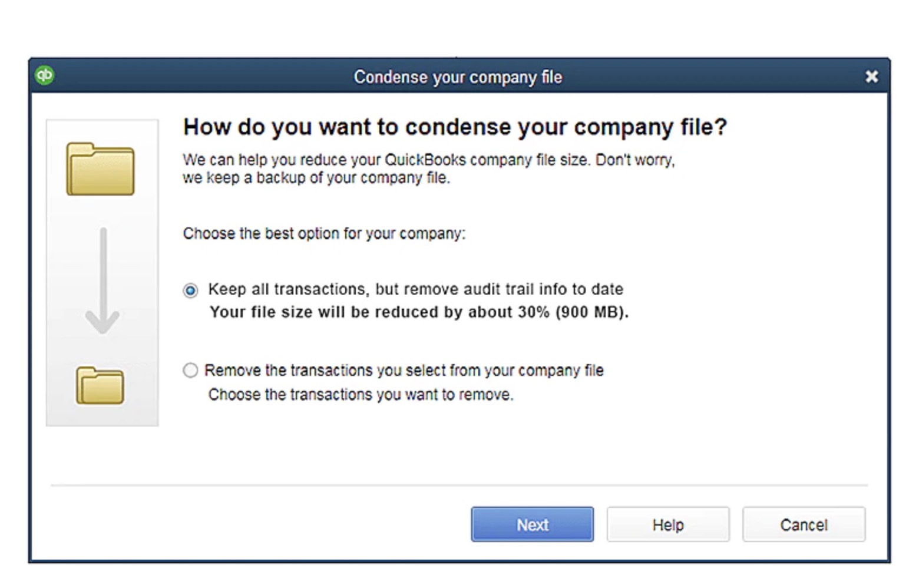The image size is (919, 588).
Task: Click the QuickBooks logo in title bar
Action: coord(45,75)
